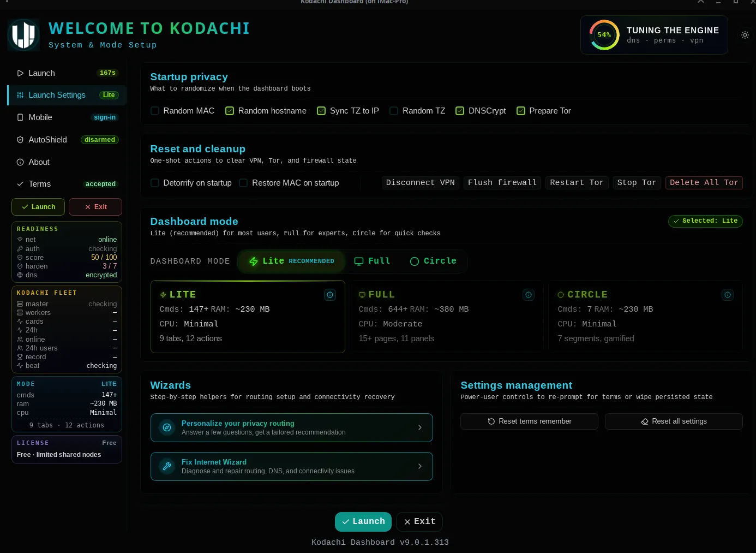Click the Selected: Lite badge
Screen dimensions: 756x553
point(705,221)
